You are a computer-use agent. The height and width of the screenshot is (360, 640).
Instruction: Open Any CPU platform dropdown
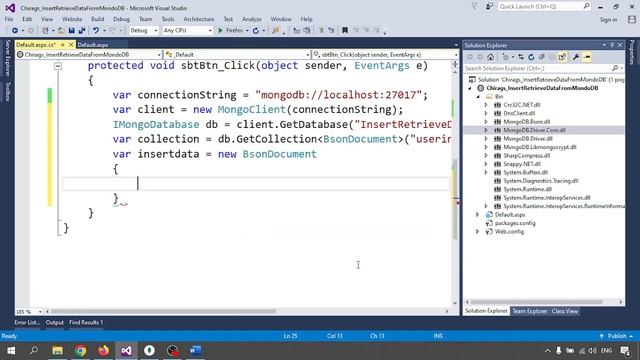[187, 31]
